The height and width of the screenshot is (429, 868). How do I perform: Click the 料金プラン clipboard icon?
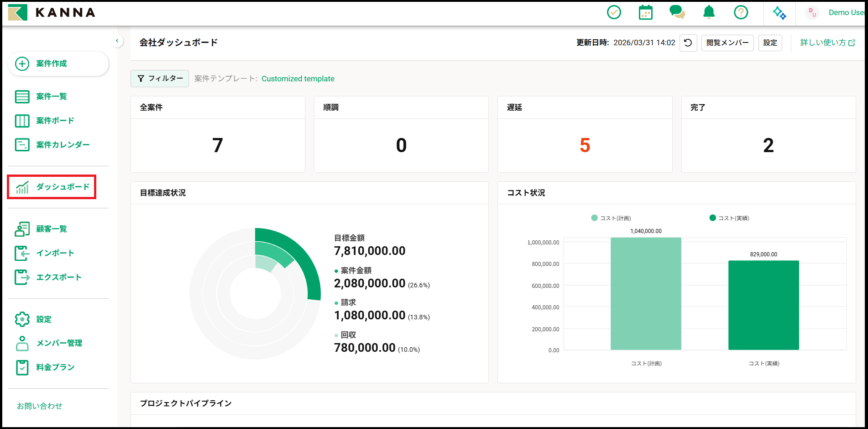[x=22, y=367]
